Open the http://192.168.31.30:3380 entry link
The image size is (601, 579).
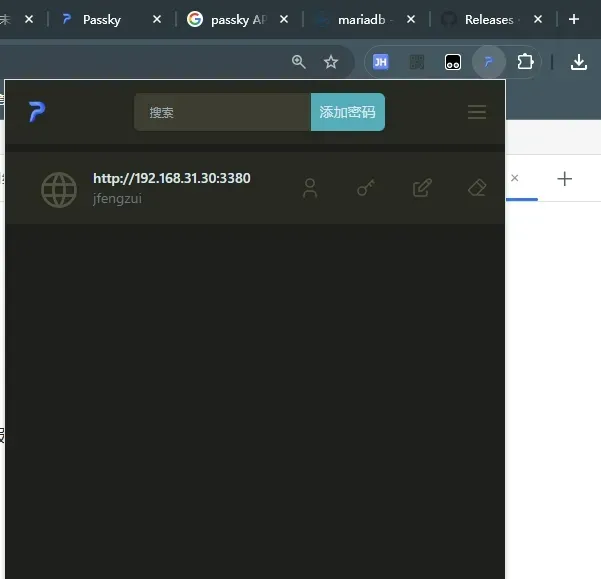(x=171, y=178)
